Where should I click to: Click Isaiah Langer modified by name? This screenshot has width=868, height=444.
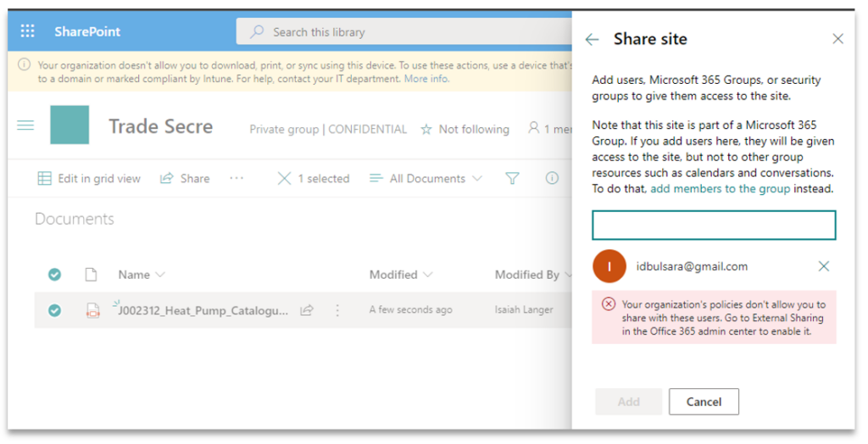[x=524, y=310]
